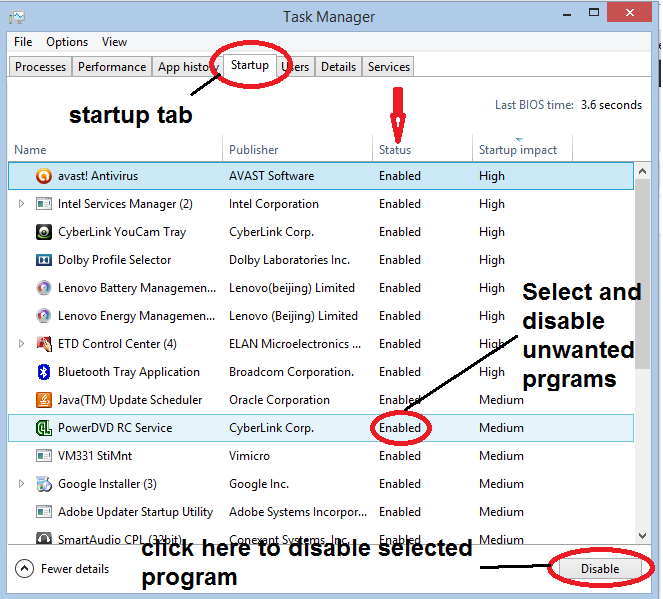Close the Task Manager window
The width and height of the screenshot is (663, 599).
(629, 13)
